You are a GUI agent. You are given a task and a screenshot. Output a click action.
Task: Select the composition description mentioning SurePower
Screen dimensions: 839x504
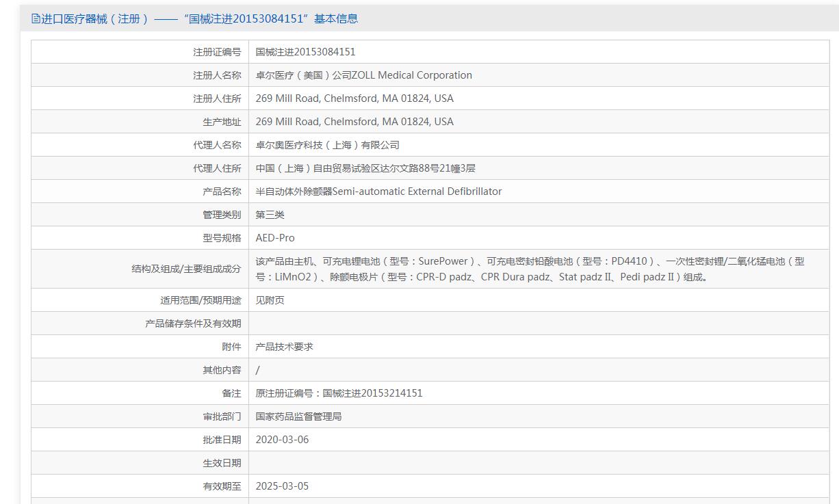[530, 269]
